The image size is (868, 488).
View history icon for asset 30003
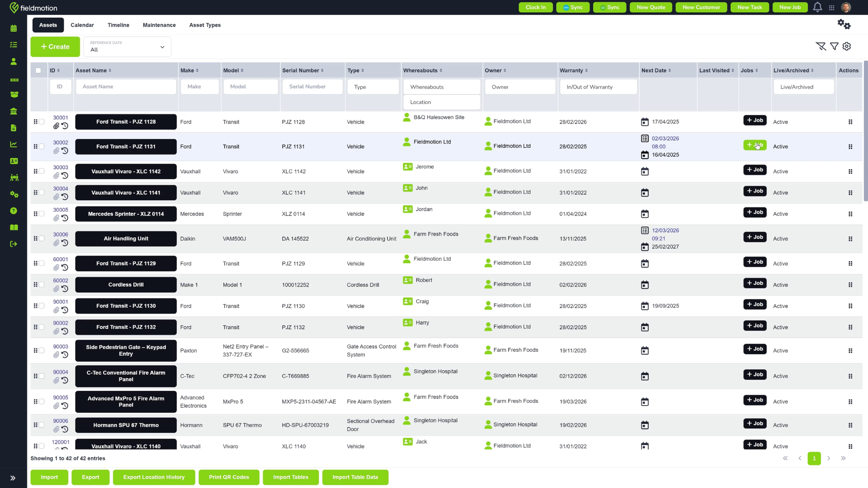click(x=65, y=176)
